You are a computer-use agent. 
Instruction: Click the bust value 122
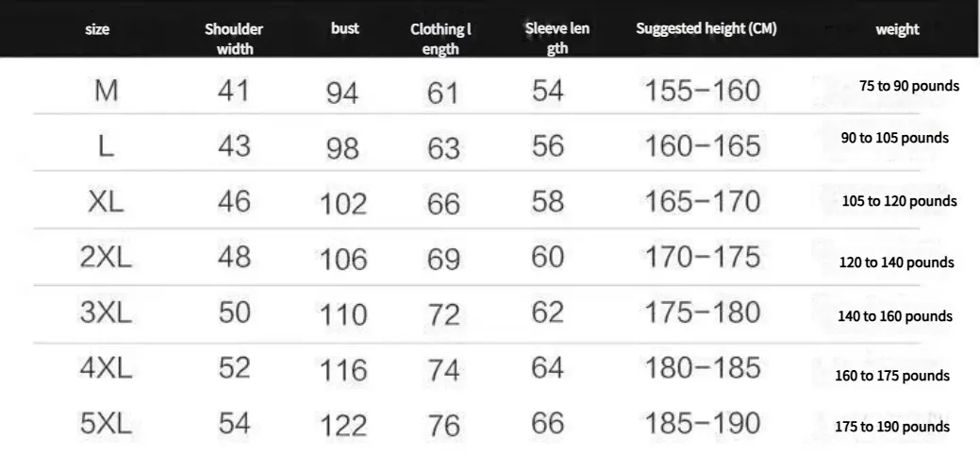point(343,426)
